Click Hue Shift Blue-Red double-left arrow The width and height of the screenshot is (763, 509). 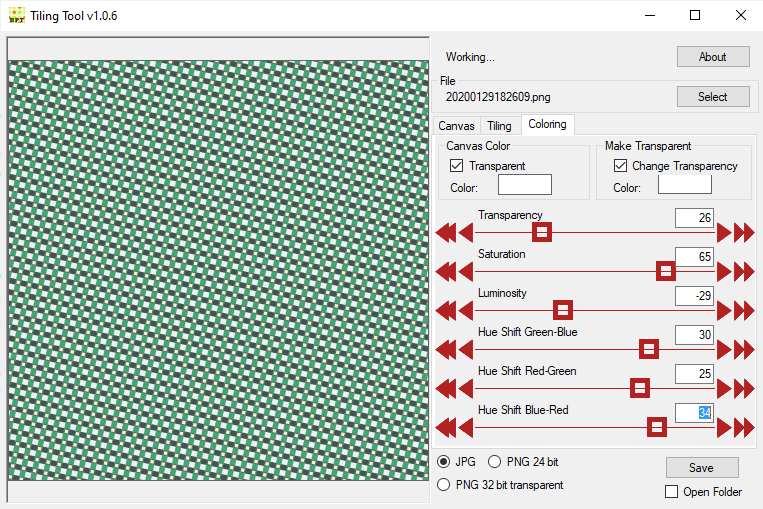[446, 428]
